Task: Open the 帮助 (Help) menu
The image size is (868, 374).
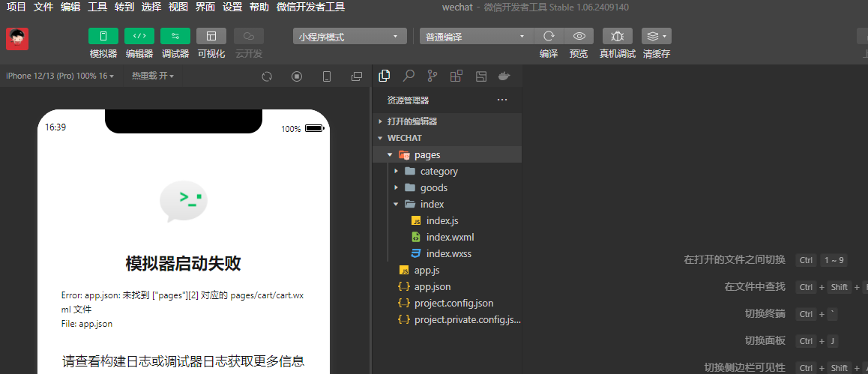Action: [259, 7]
